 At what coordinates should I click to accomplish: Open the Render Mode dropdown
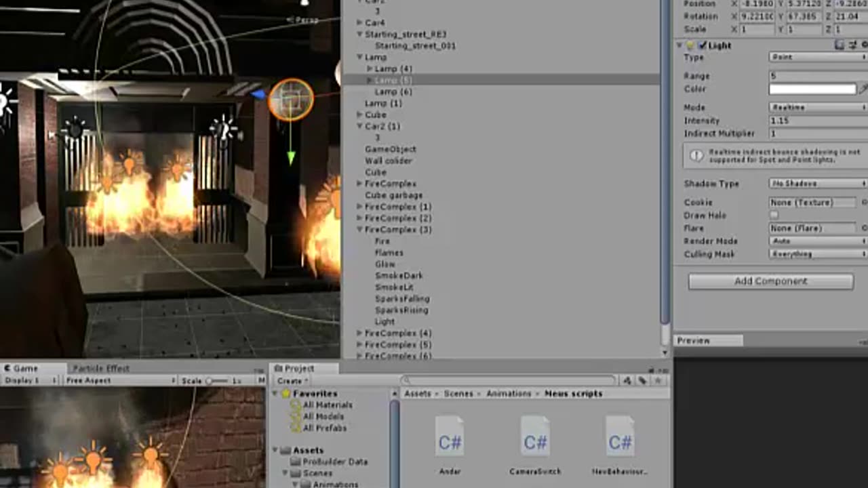click(x=818, y=241)
